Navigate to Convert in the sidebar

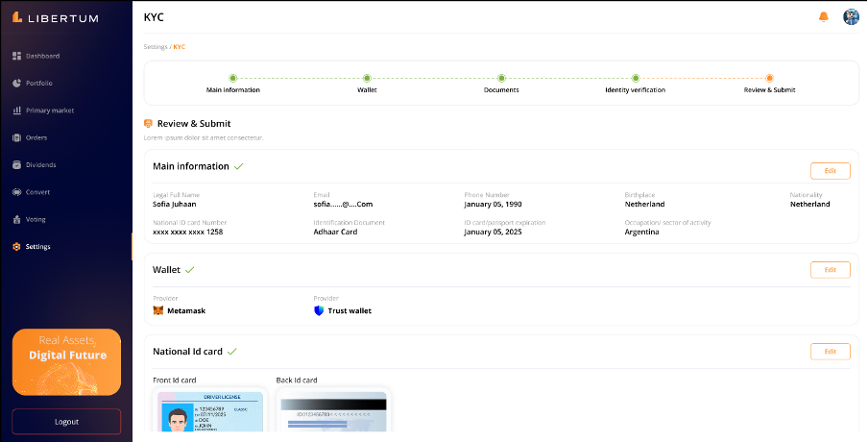pyautogui.click(x=37, y=192)
